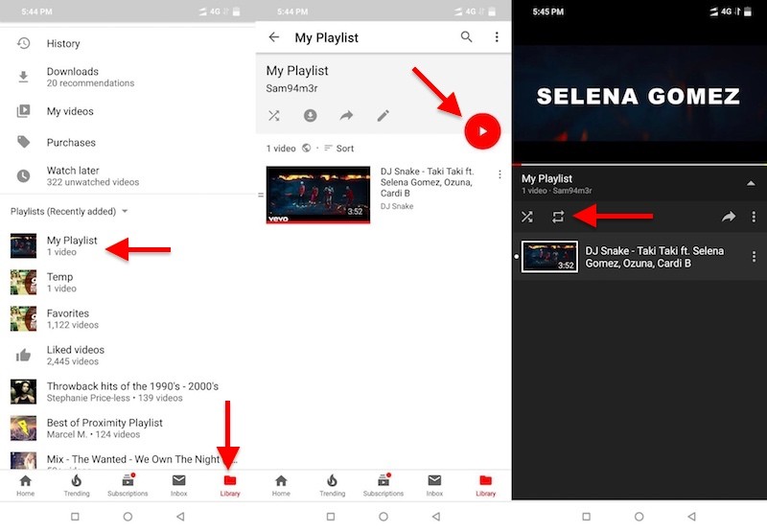Edit playlist with pencil icon

pyautogui.click(x=383, y=115)
